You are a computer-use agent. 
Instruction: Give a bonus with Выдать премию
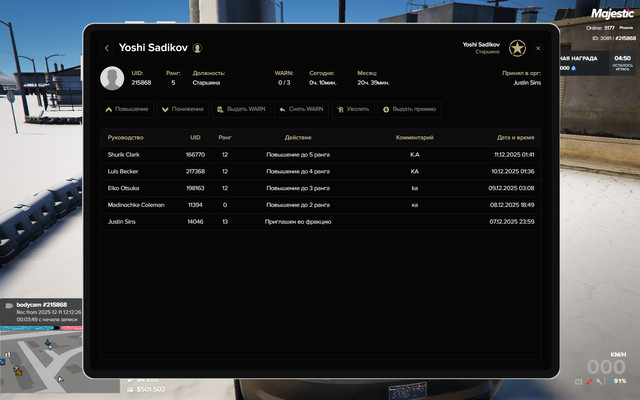[x=409, y=109]
